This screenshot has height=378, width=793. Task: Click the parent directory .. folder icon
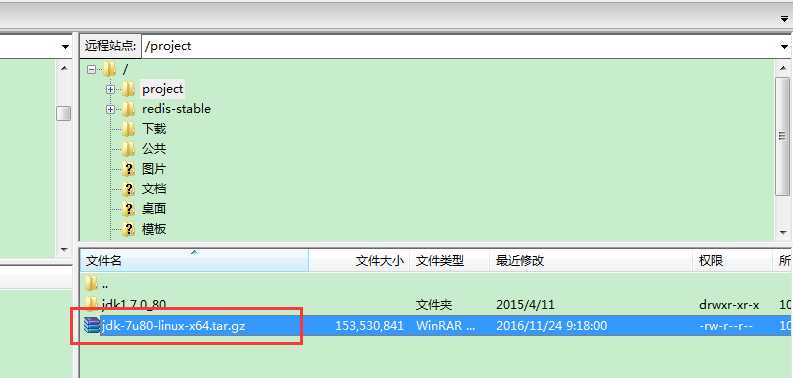coord(91,283)
